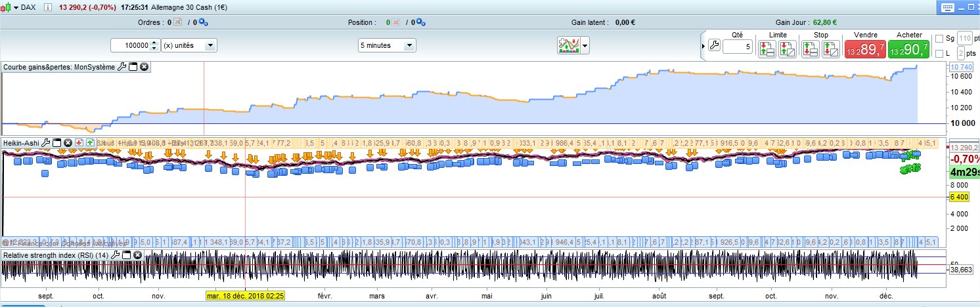Viewport: 980px width, 307px height.
Task: Open the position settings gears icon
Action: pyautogui.click(x=420, y=22)
